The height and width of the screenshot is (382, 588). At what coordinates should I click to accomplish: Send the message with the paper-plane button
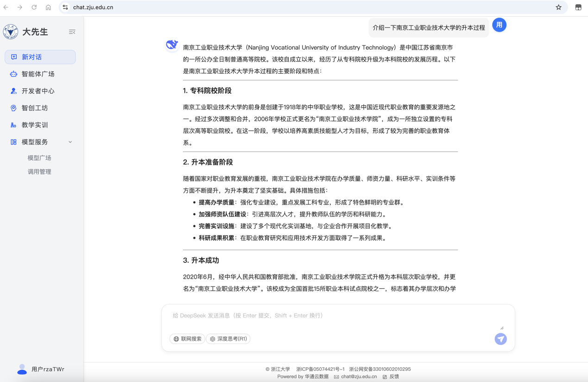coord(500,339)
